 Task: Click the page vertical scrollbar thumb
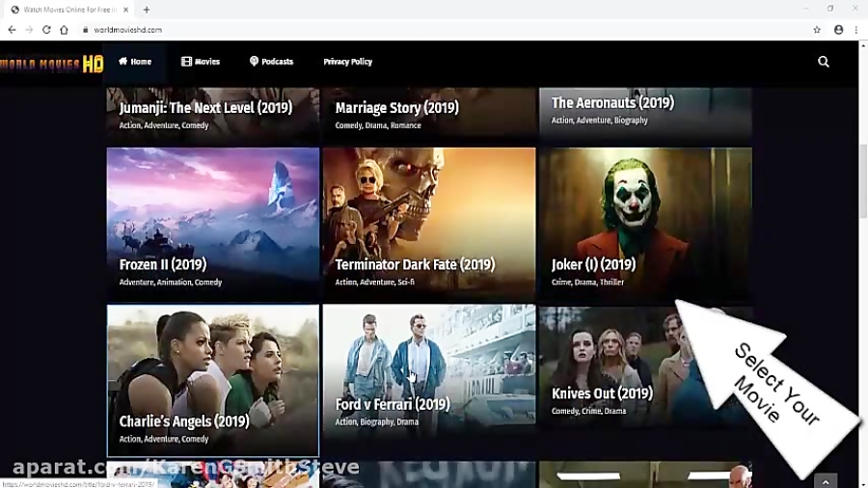point(863,181)
